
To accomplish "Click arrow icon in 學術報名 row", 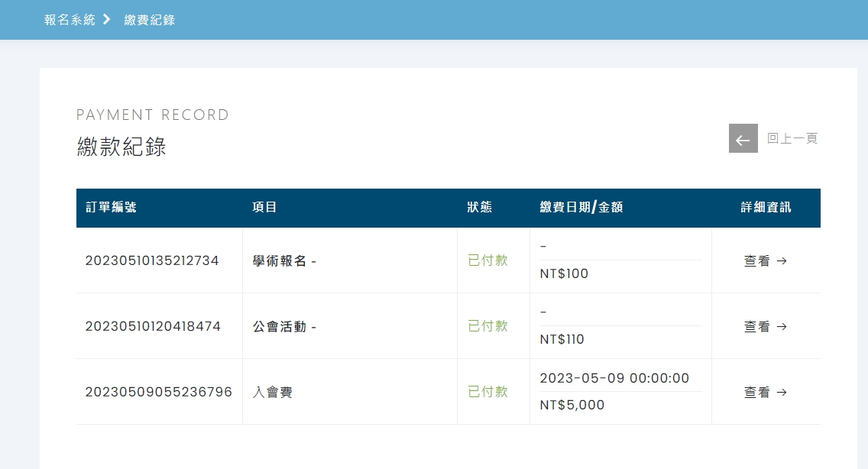I will click(x=782, y=260).
